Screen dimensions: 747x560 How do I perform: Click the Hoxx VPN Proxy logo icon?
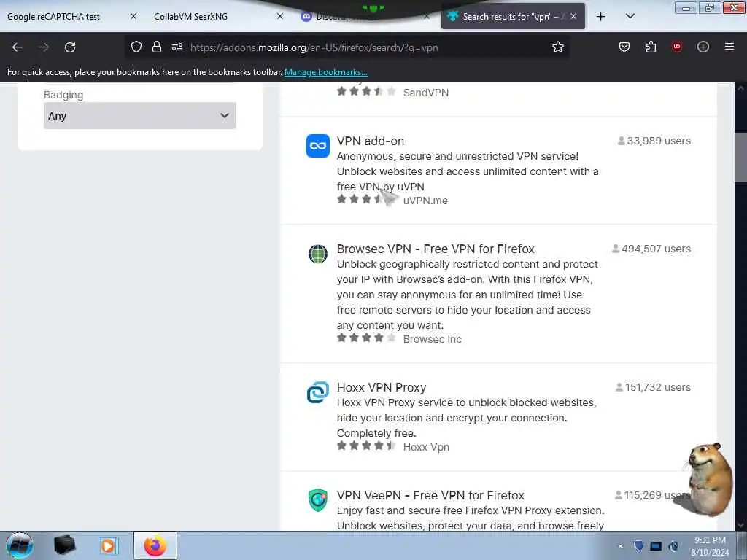pyautogui.click(x=318, y=392)
